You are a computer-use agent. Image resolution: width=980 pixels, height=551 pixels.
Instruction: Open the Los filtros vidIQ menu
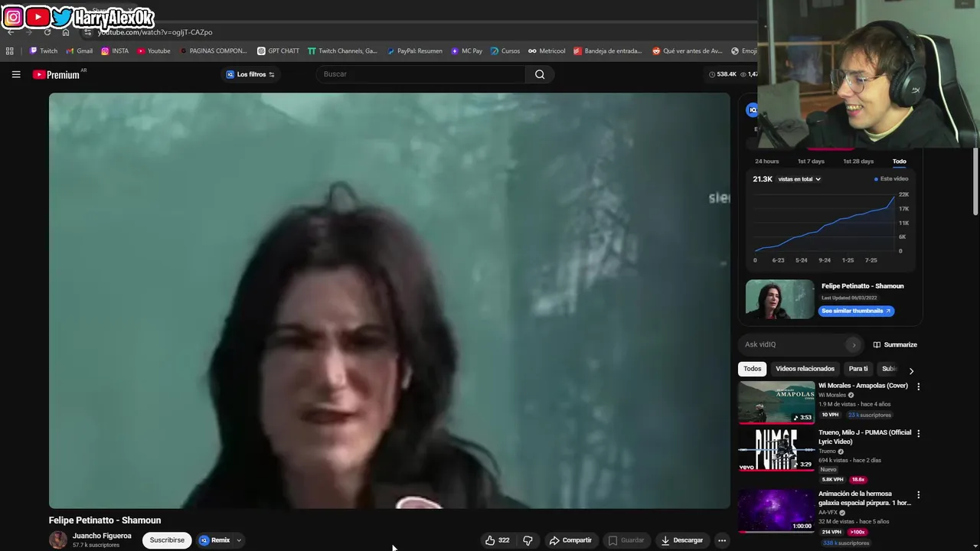click(x=250, y=74)
